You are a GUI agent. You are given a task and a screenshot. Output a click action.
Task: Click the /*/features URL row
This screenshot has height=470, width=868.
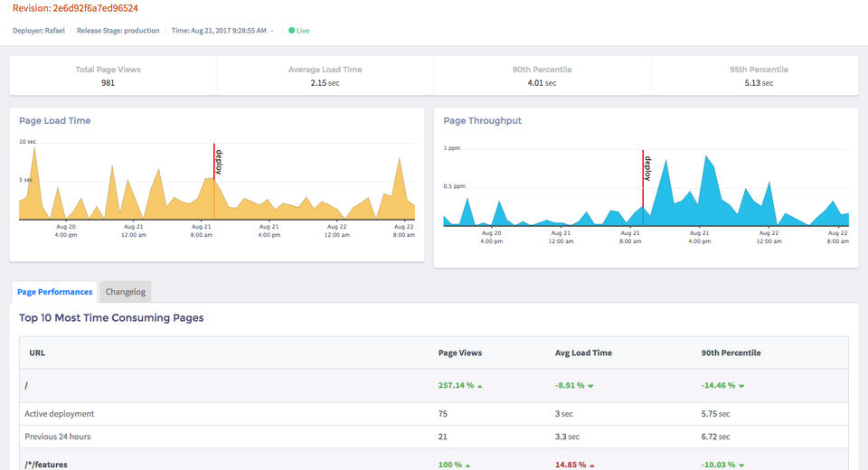(46, 465)
